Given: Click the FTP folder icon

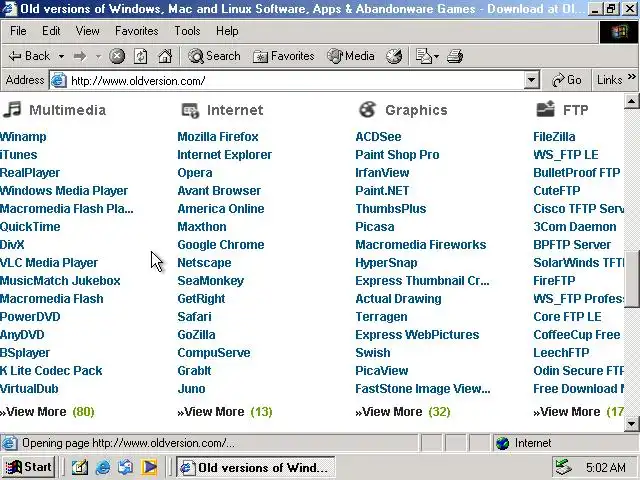Looking at the screenshot, I should (545, 109).
